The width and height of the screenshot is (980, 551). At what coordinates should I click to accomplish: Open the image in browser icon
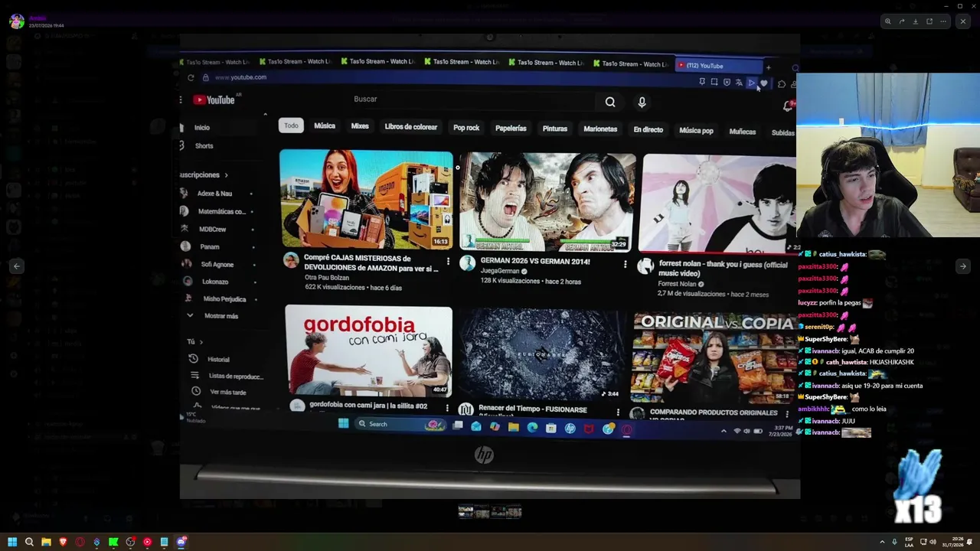tap(929, 21)
